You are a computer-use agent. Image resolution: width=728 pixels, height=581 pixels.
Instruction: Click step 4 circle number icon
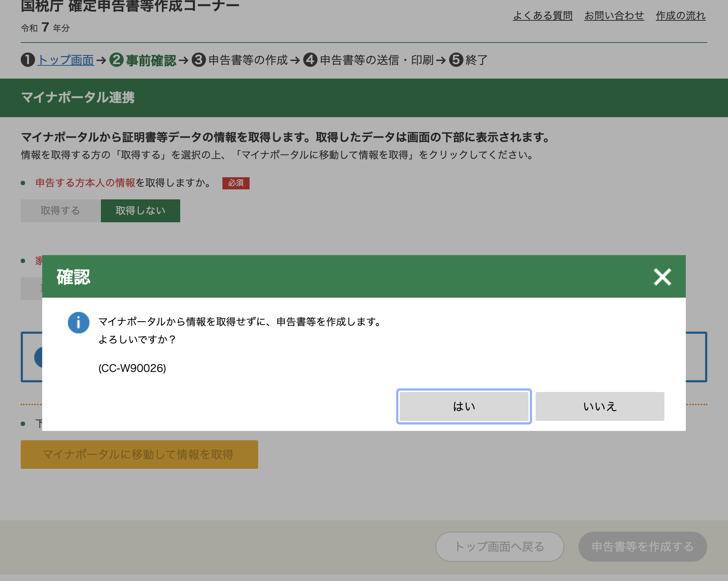click(x=310, y=60)
